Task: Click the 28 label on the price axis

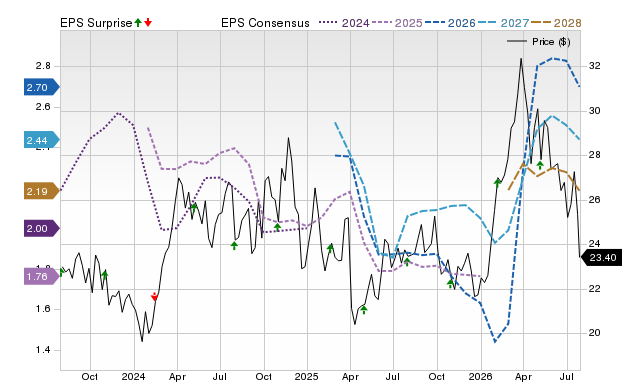Action: [x=594, y=155]
